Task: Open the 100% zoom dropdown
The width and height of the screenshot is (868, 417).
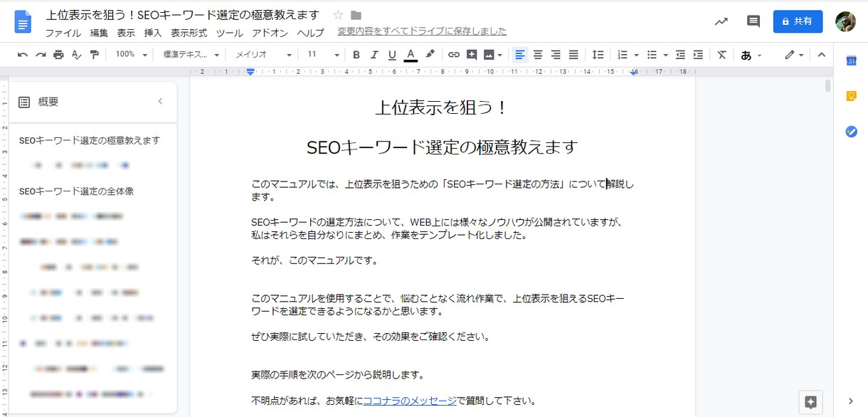Action: tap(132, 55)
